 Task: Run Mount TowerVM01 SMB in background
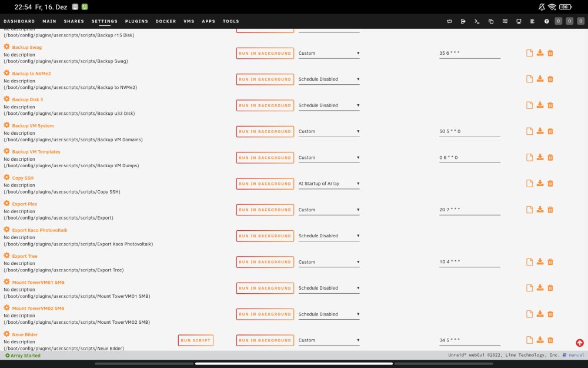265,288
